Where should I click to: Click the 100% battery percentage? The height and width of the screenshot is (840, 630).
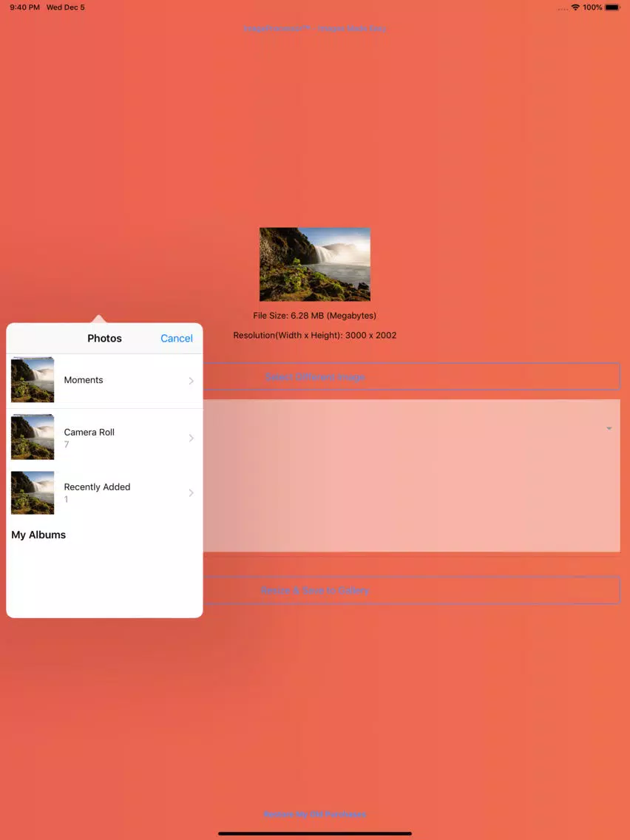592,7
